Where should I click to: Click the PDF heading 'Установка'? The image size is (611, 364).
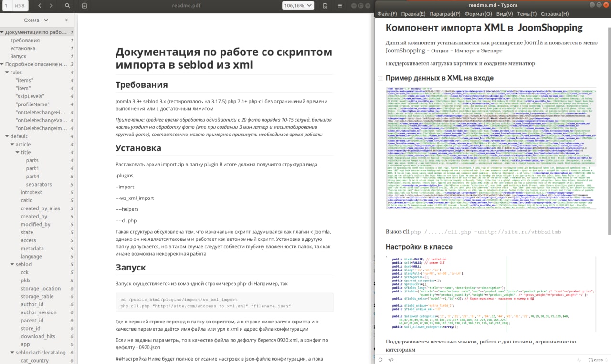point(138,148)
